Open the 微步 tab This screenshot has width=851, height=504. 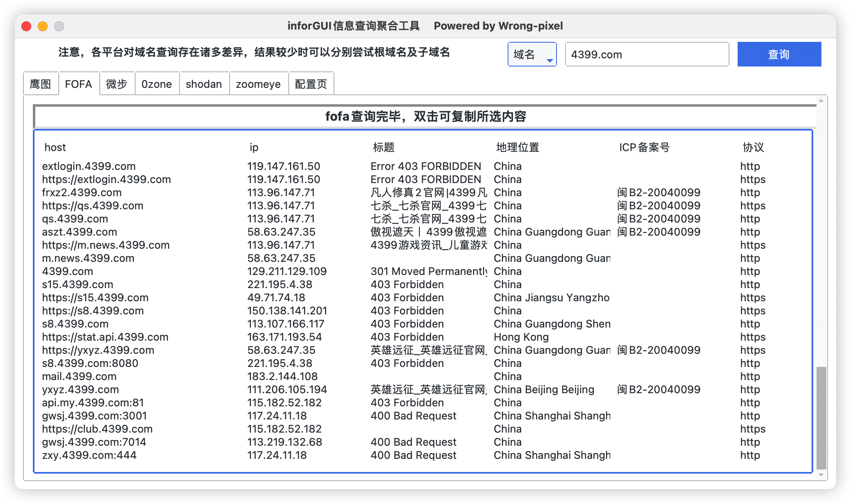117,84
